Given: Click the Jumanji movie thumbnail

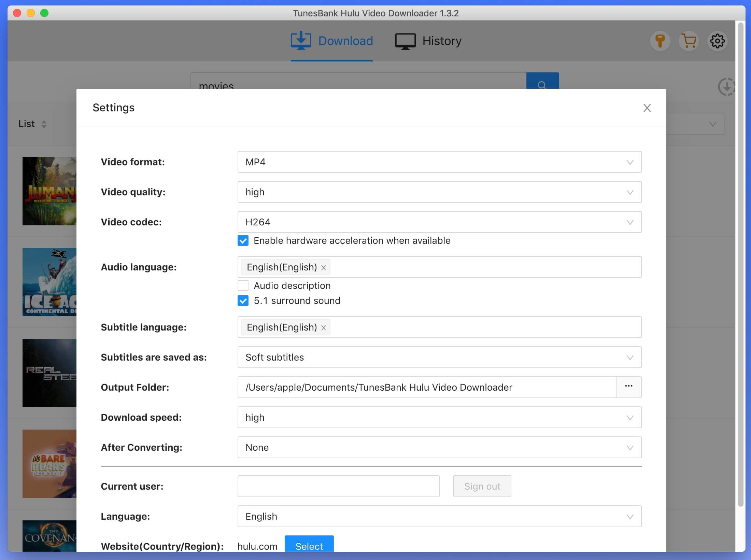Looking at the screenshot, I should tap(47, 191).
